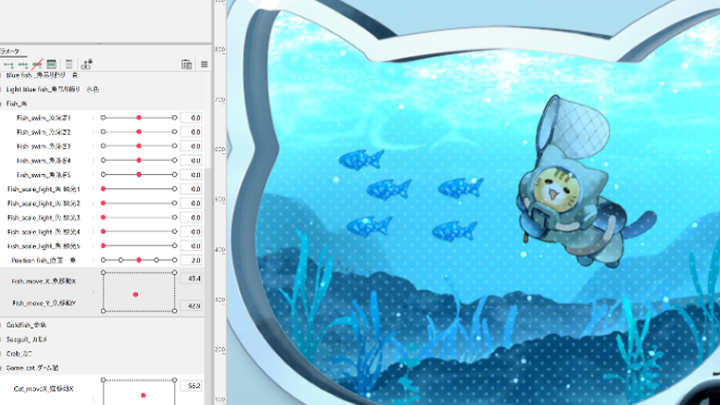Viewport: 720px width, 405px height.
Task: Select the Fish_move_Y parameter name
Action: click(44, 303)
